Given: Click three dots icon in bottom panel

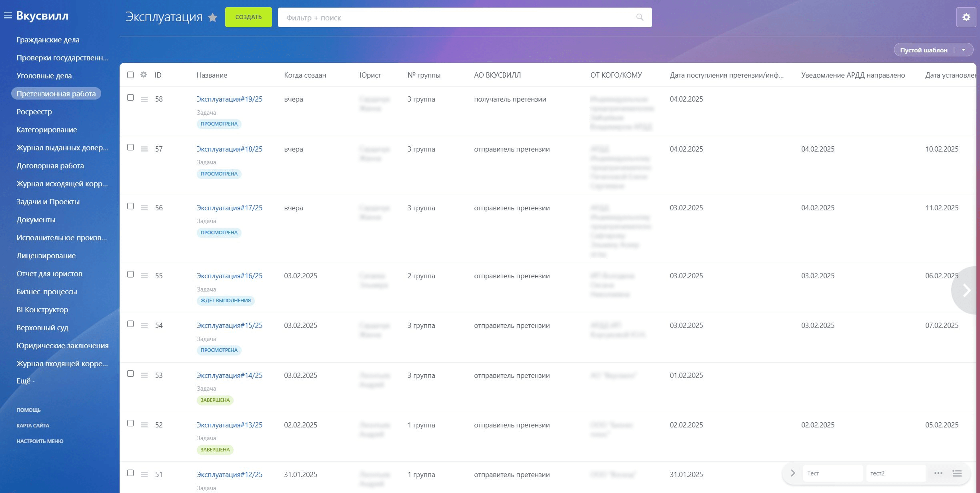Looking at the screenshot, I should pyautogui.click(x=938, y=473).
